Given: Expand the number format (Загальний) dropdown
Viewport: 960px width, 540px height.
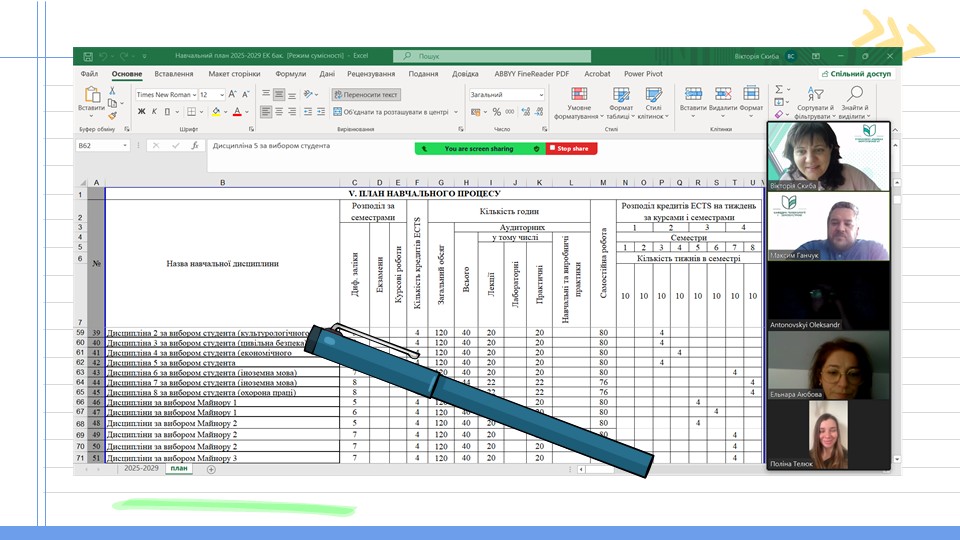Looking at the screenshot, I should click(x=542, y=95).
